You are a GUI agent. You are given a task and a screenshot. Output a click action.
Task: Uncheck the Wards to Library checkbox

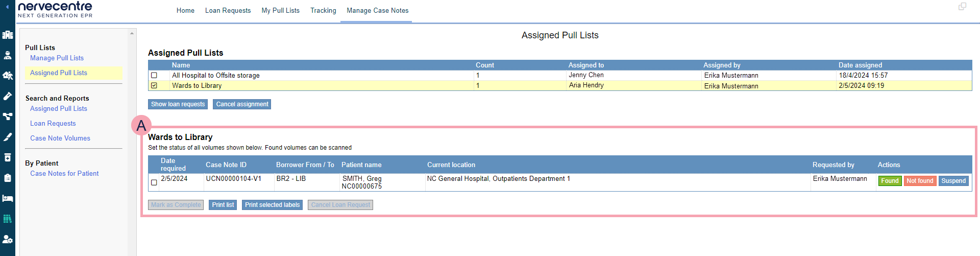(x=154, y=86)
